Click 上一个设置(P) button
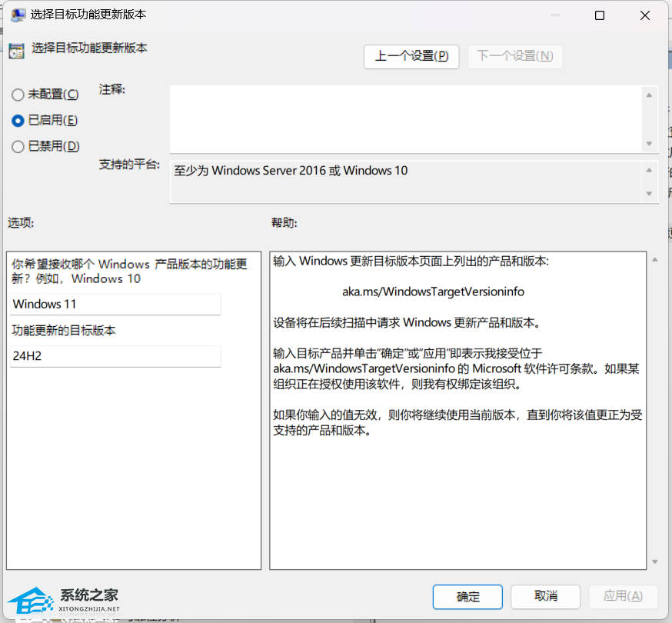Image resolution: width=672 pixels, height=623 pixels. 411,56
